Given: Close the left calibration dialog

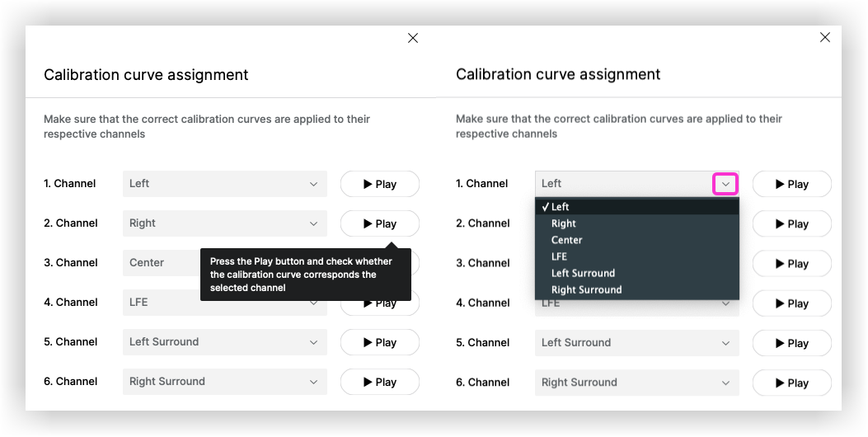Looking at the screenshot, I should (x=413, y=38).
